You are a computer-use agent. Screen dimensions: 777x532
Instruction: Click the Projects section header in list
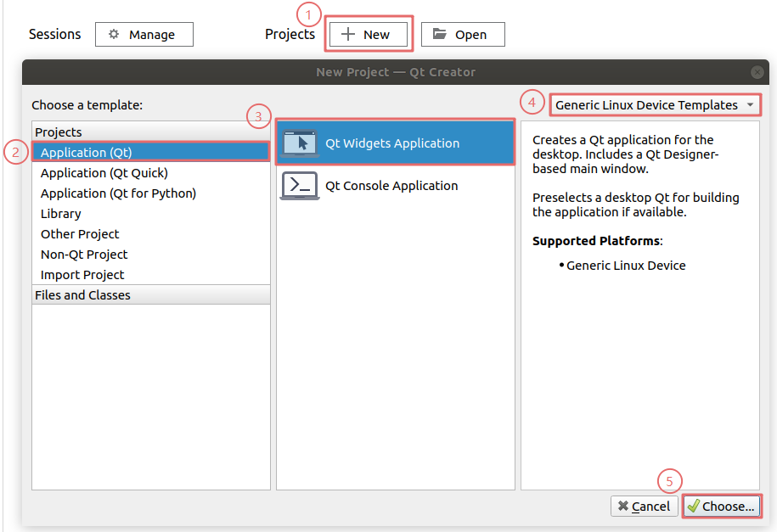click(59, 132)
